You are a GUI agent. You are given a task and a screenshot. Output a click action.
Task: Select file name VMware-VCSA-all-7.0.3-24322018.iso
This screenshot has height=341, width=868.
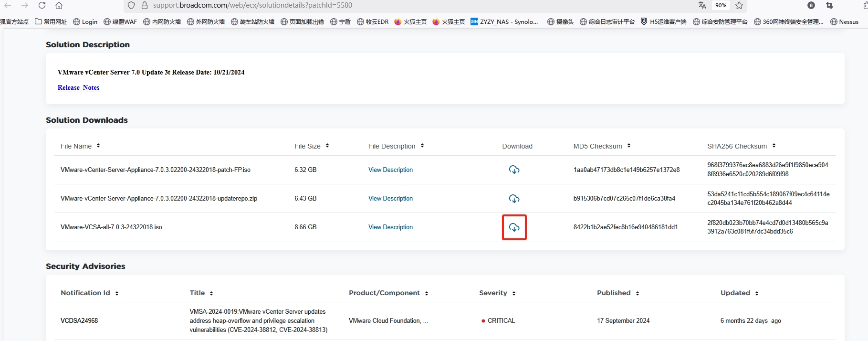111,227
